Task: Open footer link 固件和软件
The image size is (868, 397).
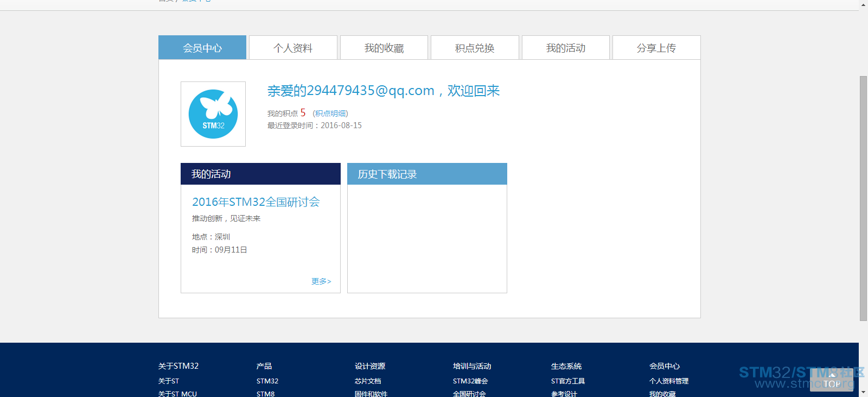Action: (x=371, y=394)
